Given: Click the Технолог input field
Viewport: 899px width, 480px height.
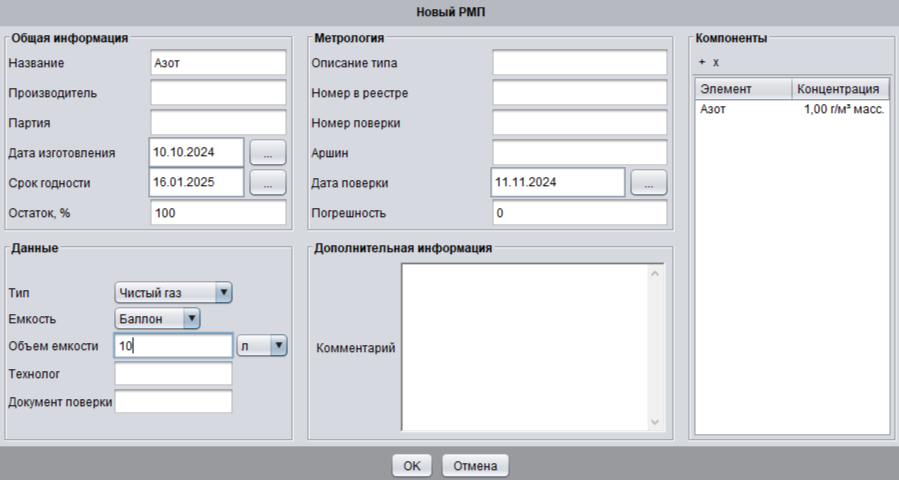Looking at the screenshot, I should [x=174, y=373].
